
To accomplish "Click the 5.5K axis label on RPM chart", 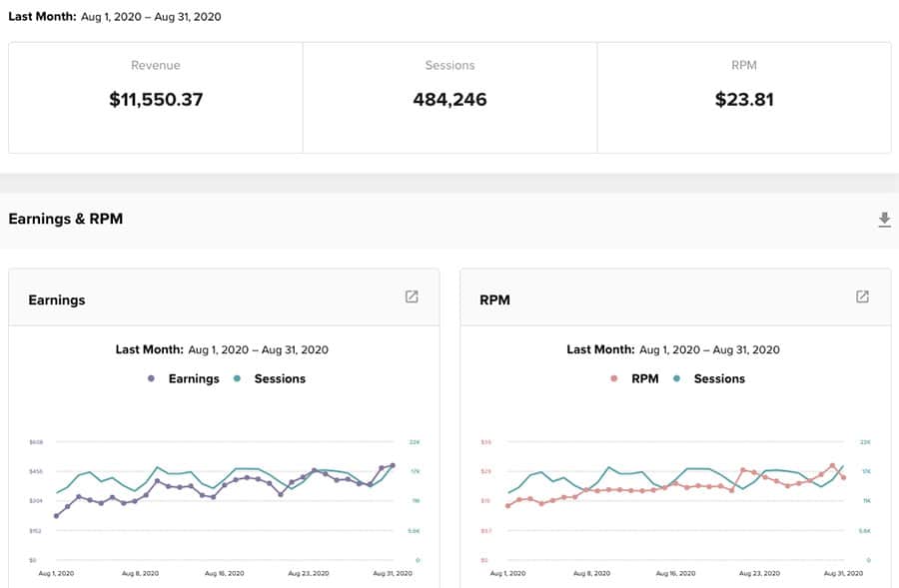I will (x=865, y=531).
